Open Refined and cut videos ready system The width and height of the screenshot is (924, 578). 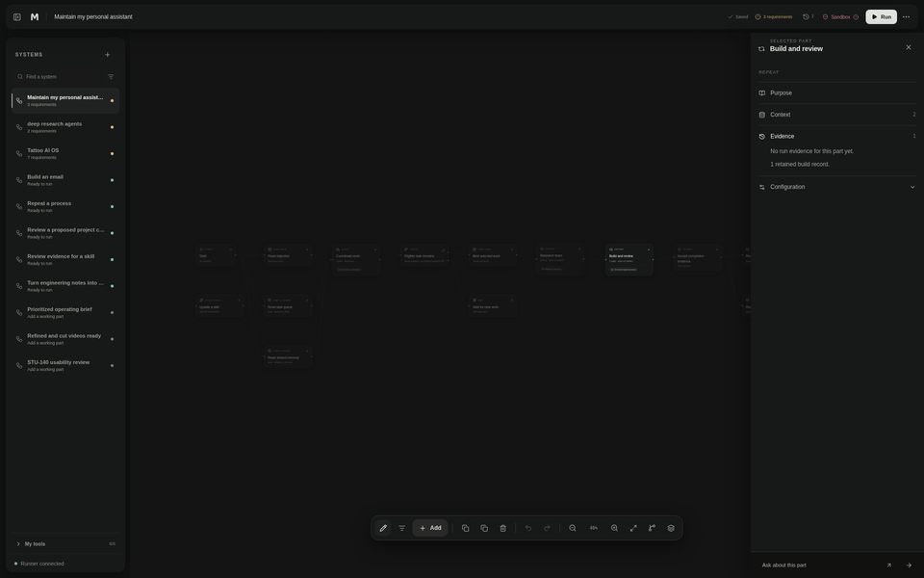(65, 340)
